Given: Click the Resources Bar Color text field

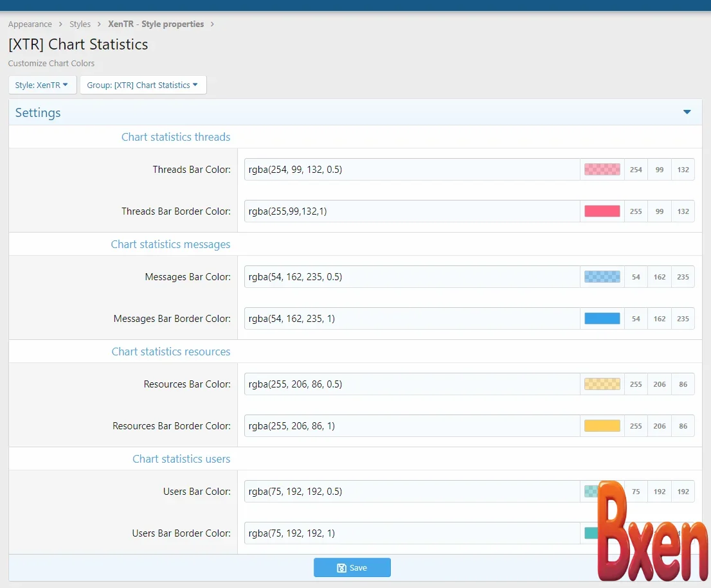Looking at the screenshot, I should pos(411,384).
